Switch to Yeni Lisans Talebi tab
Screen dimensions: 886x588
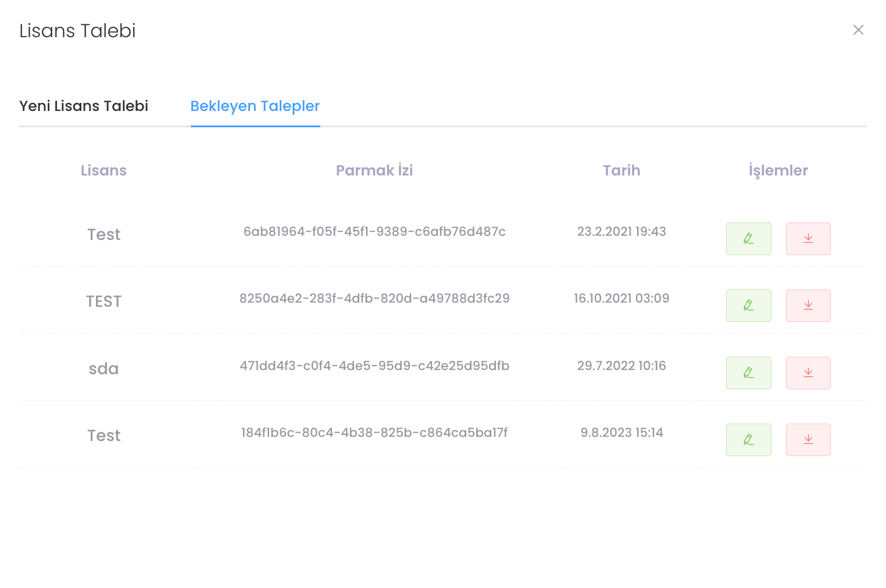(x=84, y=106)
